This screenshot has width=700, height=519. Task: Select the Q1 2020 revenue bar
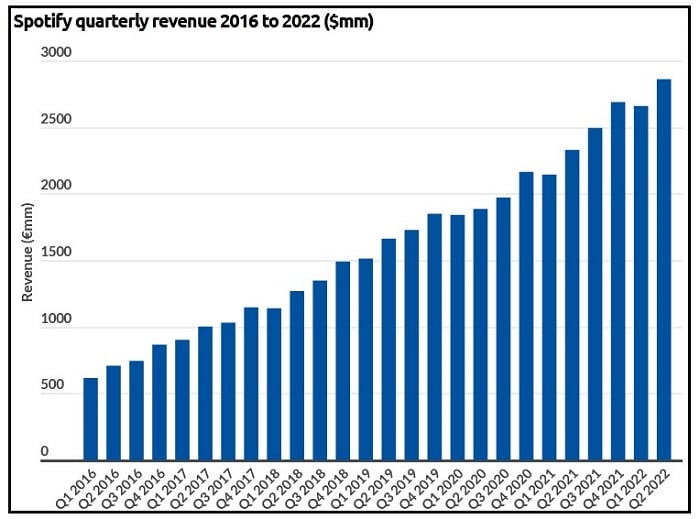[x=458, y=337]
